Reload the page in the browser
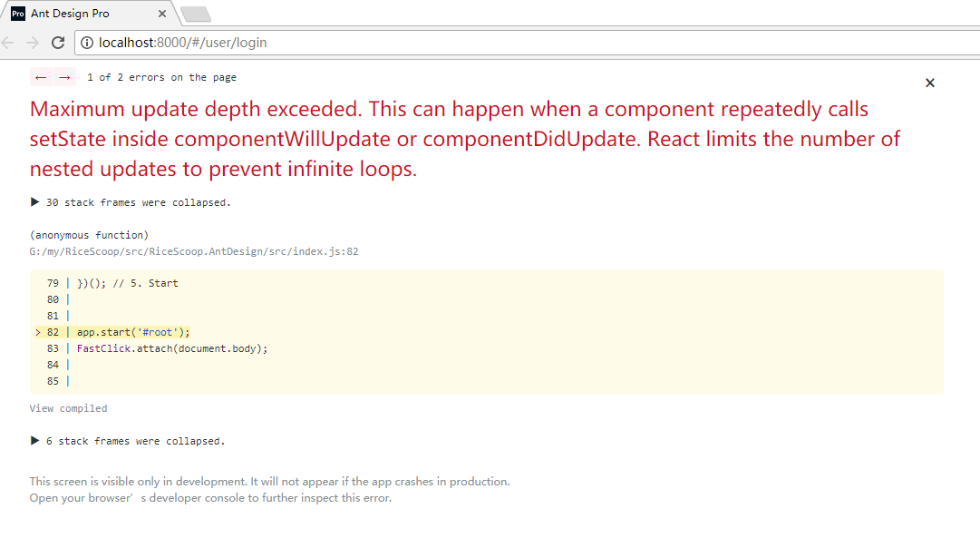This screenshot has width=980, height=538. 58,43
